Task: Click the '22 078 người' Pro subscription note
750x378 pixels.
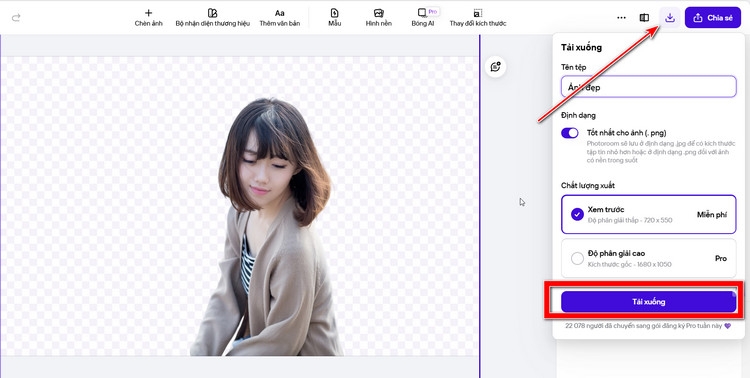Action: [648, 326]
